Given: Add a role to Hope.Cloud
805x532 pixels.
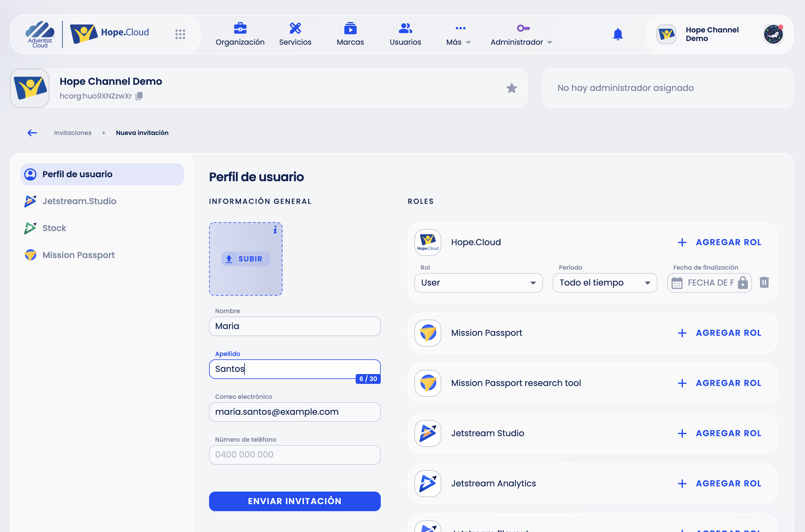Looking at the screenshot, I should point(719,242).
